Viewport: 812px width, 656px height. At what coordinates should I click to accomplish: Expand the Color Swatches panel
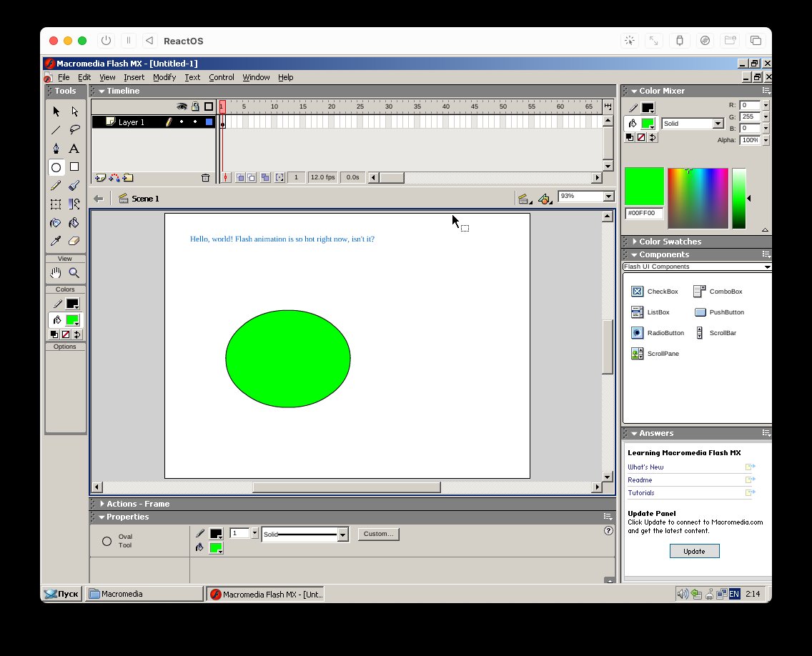[x=635, y=242]
